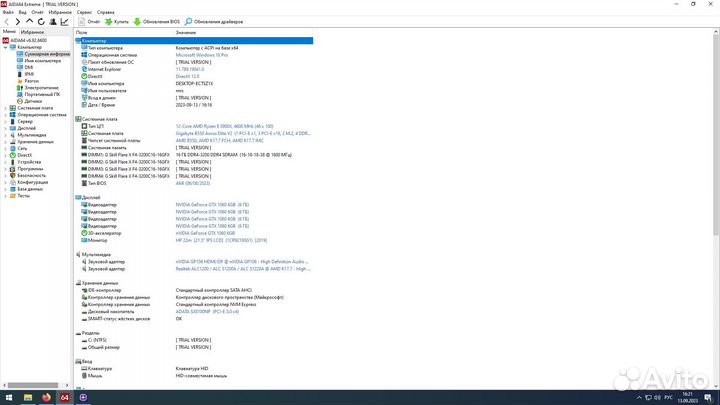Click the Программы icon in the tree

tap(12, 169)
